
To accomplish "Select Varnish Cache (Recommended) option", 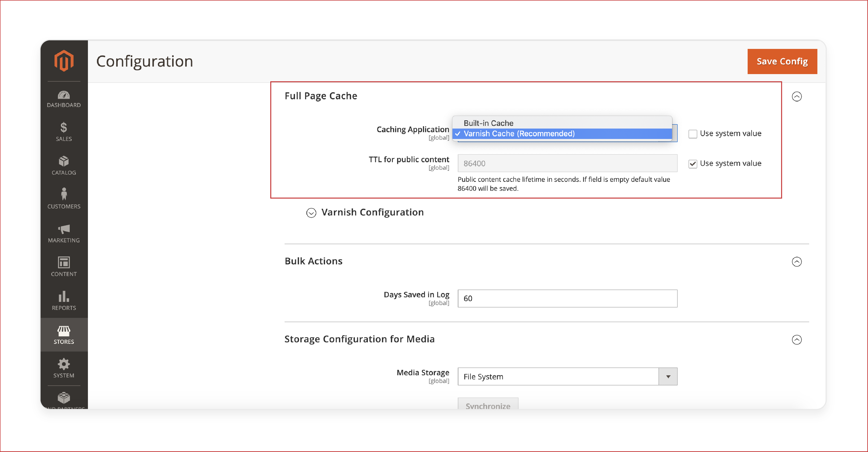I will click(562, 134).
